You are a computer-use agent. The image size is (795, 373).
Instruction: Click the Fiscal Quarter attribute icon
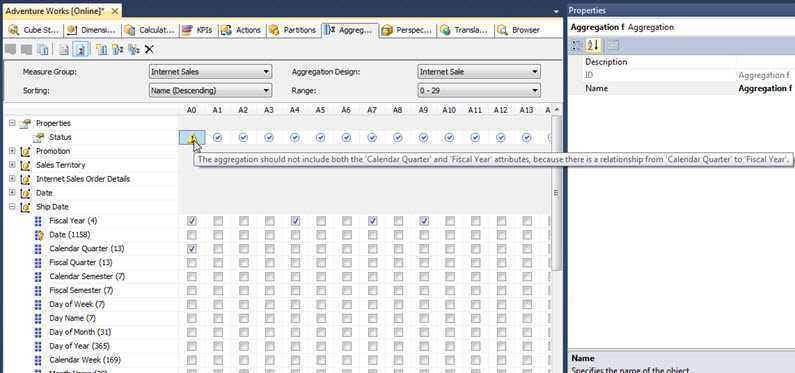coord(39,263)
